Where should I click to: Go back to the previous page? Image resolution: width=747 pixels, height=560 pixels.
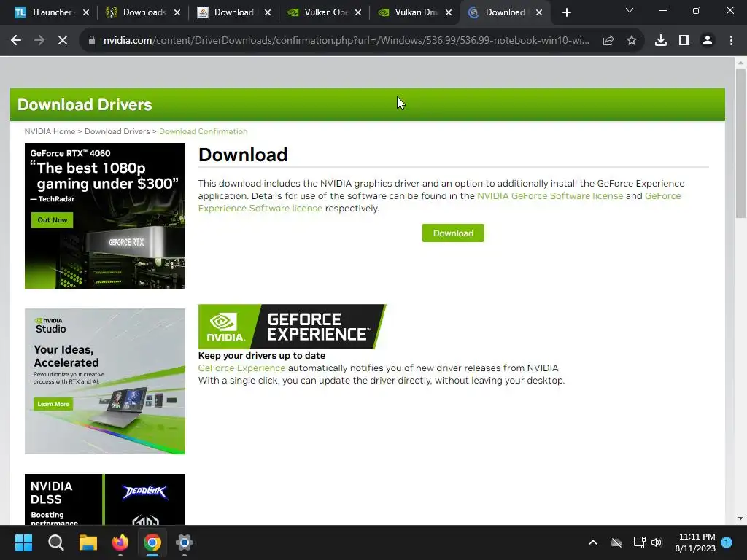coord(16,41)
